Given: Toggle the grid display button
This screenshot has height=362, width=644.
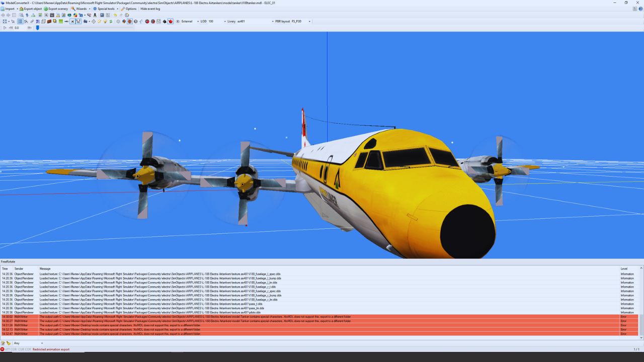Looking at the screenshot, I should tap(20, 22).
